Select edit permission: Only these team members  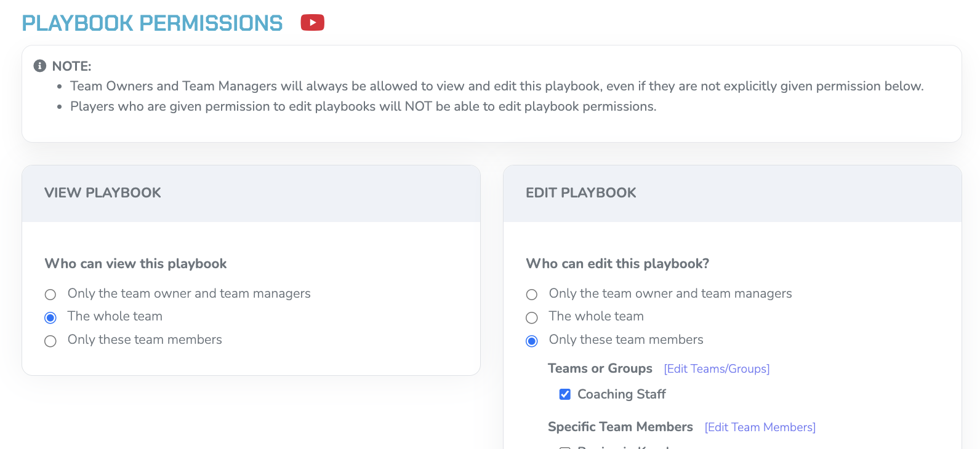click(x=532, y=341)
